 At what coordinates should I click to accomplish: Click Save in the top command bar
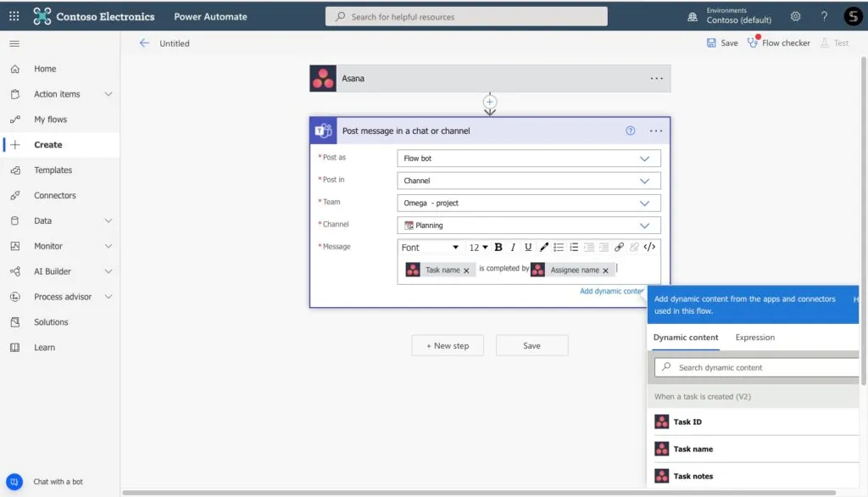pyautogui.click(x=722, y=42)
